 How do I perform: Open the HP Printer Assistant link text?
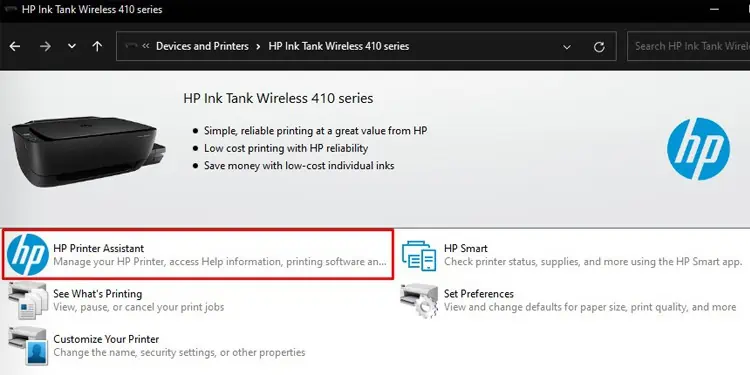99,248
